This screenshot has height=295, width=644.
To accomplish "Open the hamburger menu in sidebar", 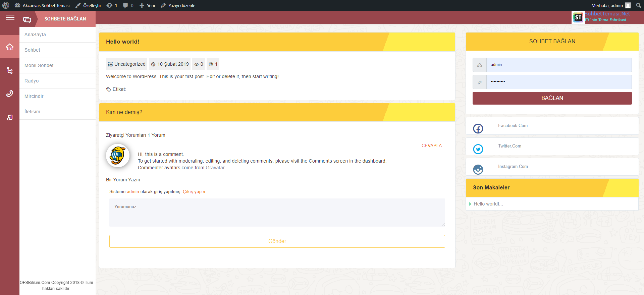I will [x=10, y=18].
